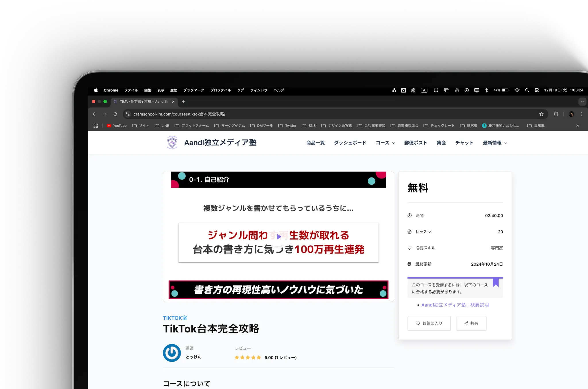This screenshot has width=588, height=389.
Task: Open the DMツール bookmark folder
Action: point(261,126)
